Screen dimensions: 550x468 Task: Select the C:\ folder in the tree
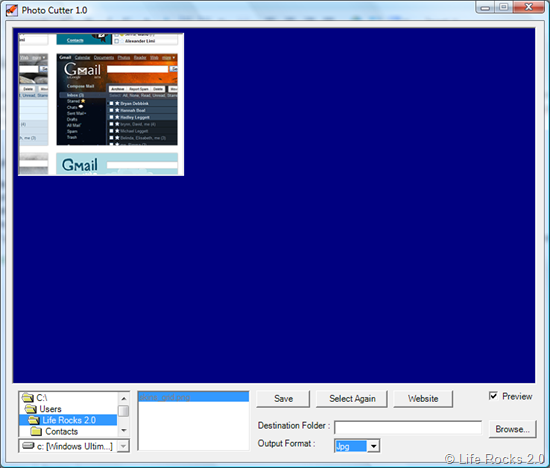42,397
